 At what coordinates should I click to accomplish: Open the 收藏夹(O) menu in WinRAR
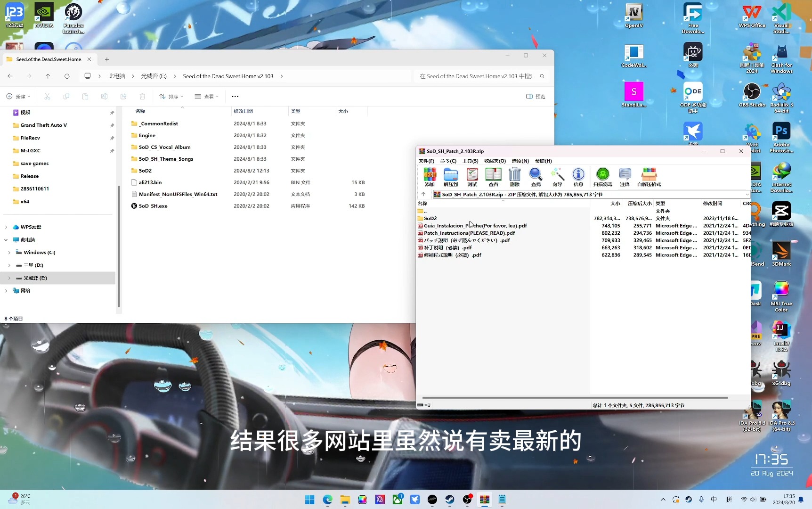pyautogui.click(x=495, y=161)
